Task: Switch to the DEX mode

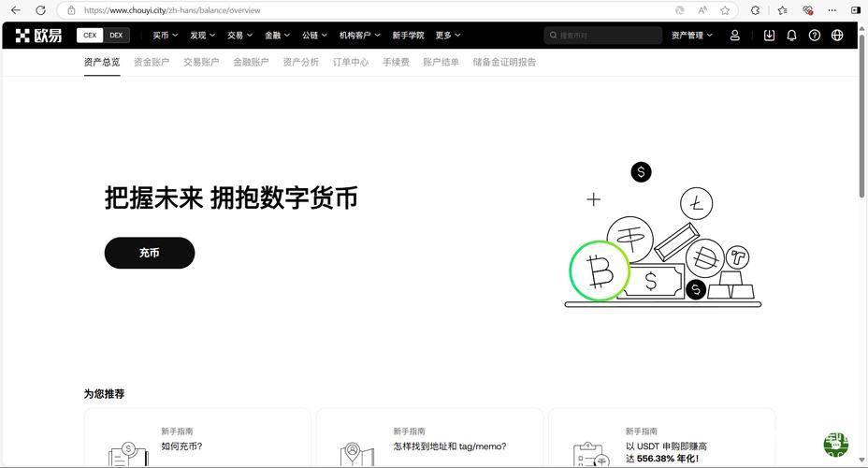Action: tap(116, 36)
